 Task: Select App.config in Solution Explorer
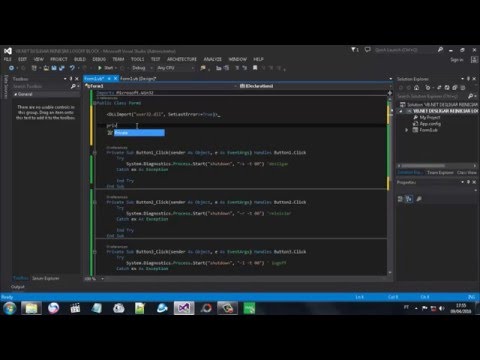430,124
